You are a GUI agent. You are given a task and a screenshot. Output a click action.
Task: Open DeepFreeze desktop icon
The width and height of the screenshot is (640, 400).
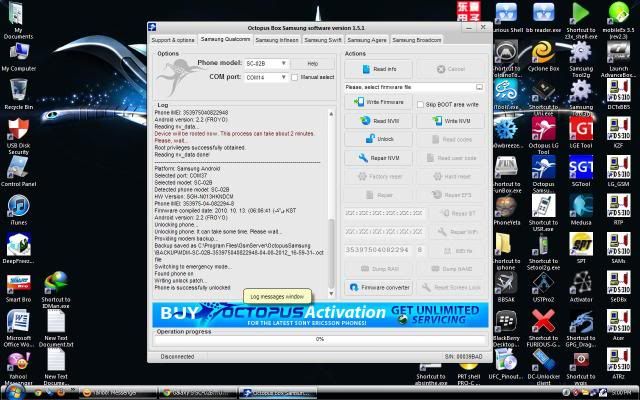click(x=18, y=248)
